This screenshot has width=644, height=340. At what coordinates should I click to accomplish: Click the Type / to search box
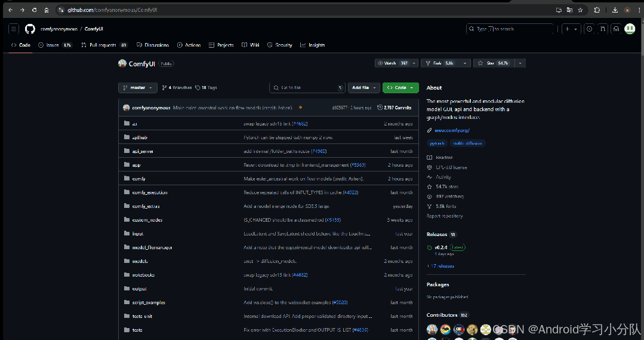(510, 29)
